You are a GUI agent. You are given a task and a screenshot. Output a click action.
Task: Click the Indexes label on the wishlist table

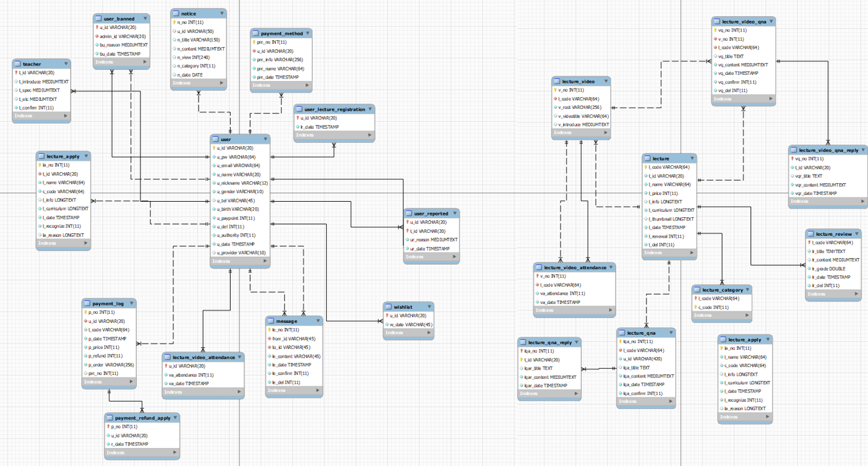tap(395, 332)
